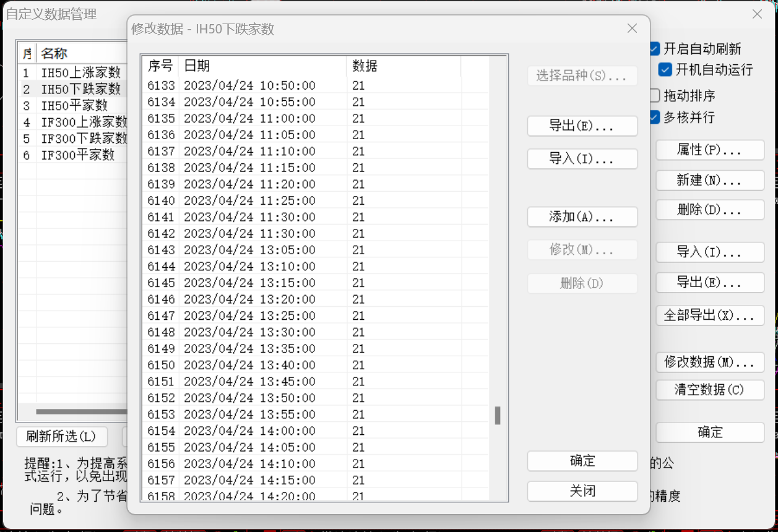Click 新建(N)... button
778x532 pixels.
[710, 181]
